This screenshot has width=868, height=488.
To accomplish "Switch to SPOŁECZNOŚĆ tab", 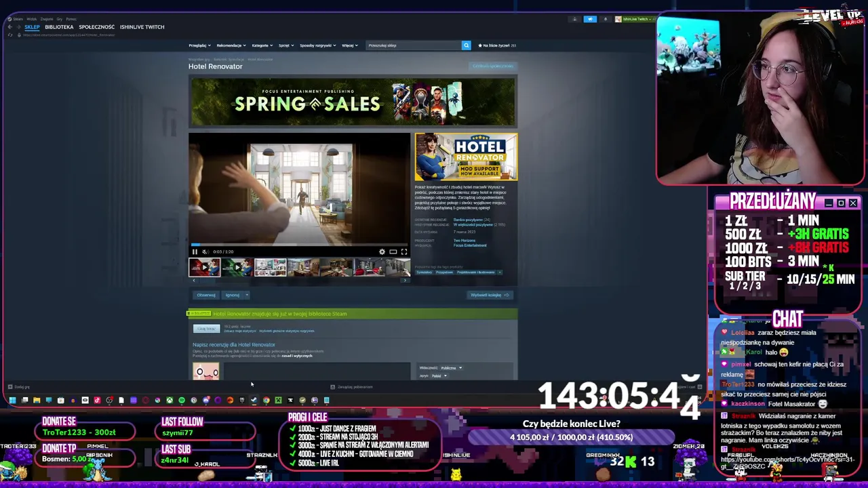I will [96, 27].
